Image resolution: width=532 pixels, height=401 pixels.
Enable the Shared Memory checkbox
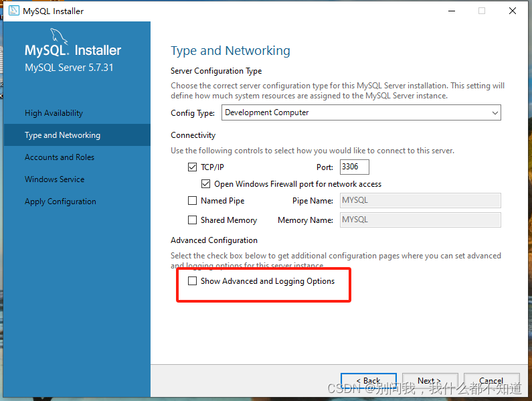(192, 220)
